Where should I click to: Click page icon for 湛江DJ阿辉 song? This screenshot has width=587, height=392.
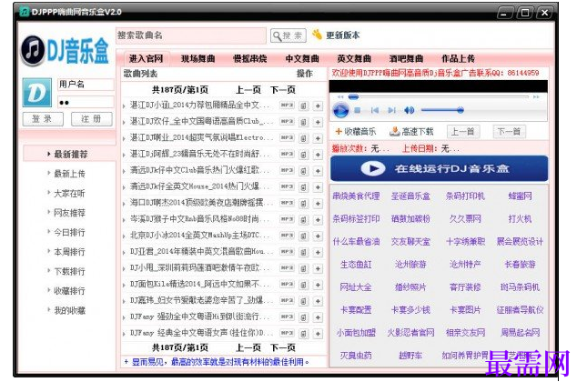pyautogui.click(x=303, y=155)
